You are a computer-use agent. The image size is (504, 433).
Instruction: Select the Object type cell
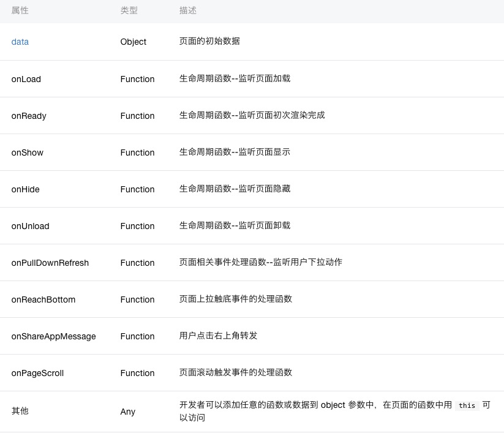point(133,42)
